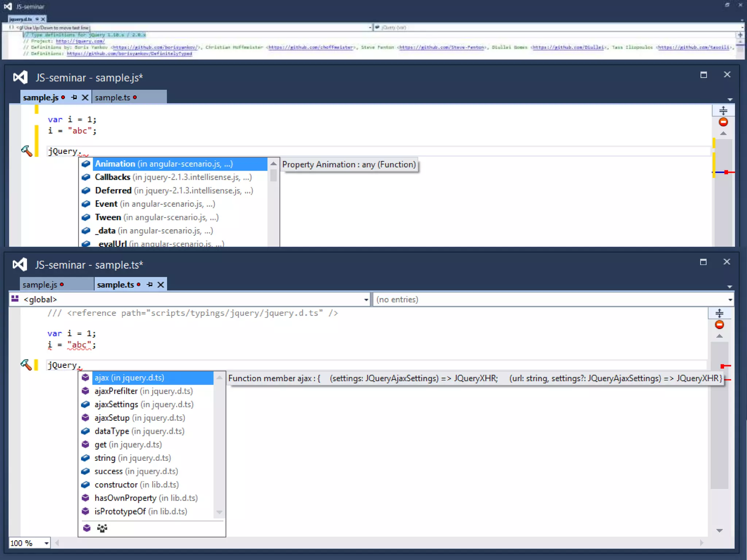The image size is (747, 560).
Task: Open http://jquery.com/ link in jquery.d.ts
Action: click(80, 41)
